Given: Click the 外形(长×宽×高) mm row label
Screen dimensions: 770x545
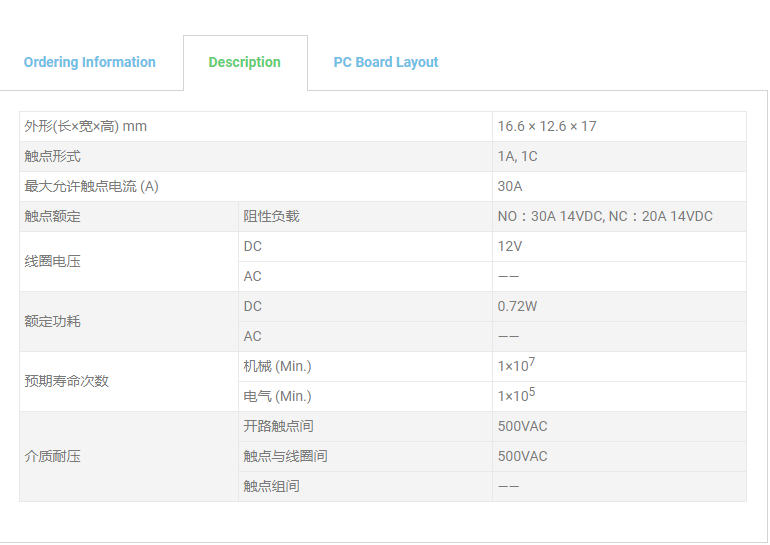Looking at the screenshot, I should click(x=86, y=126).
